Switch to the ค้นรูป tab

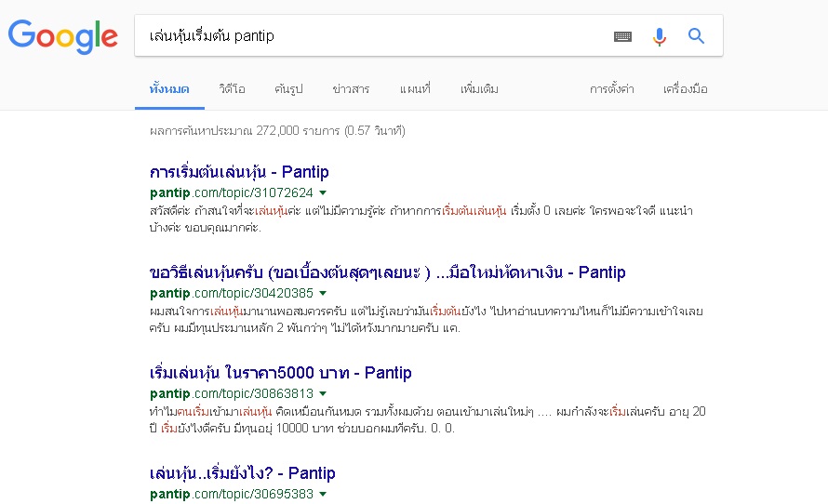(288, 88)
